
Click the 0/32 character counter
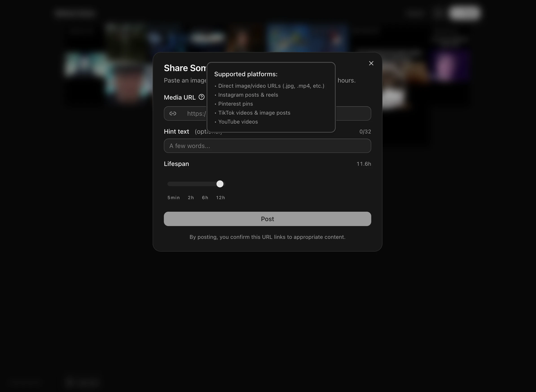coord(365,131)
